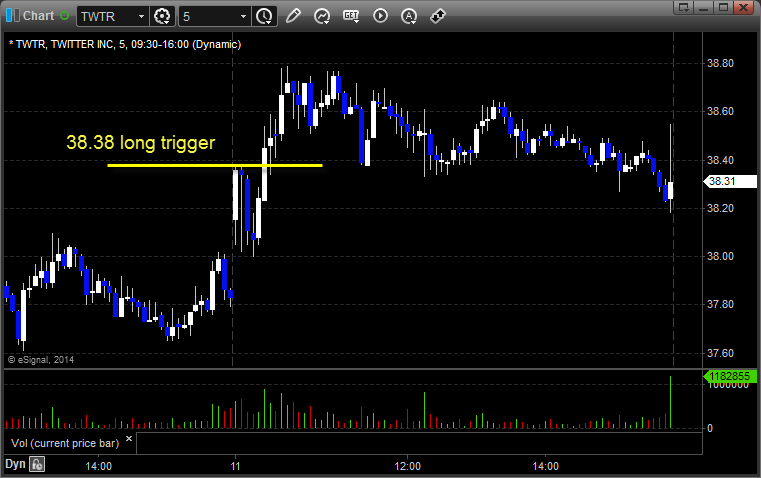The image size is (761, 478).
Task: Close the chart window
Action: 743,7
